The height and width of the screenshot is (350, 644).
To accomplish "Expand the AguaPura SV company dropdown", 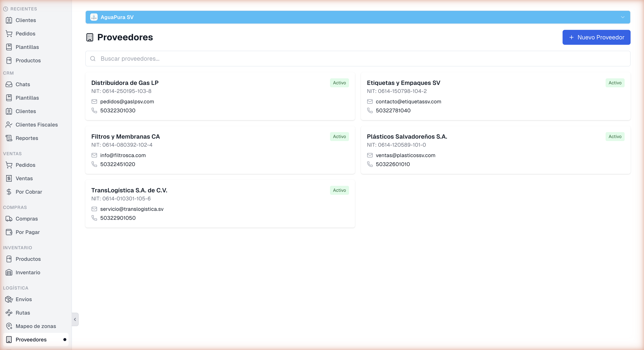I will 358,17.
